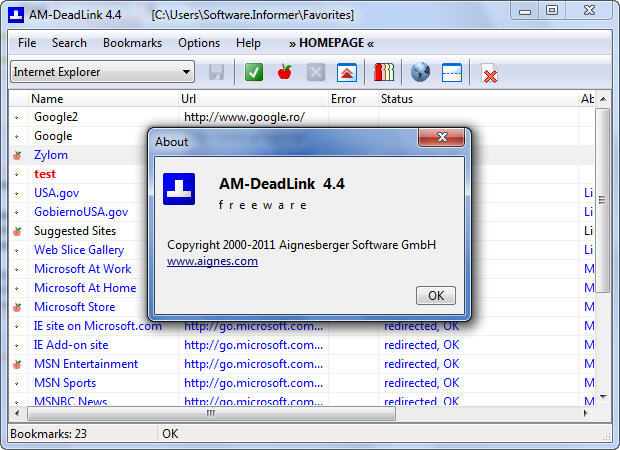Click the MSN Sports redirected, OK status
620x450 pixels.
[x=422, y=383]
